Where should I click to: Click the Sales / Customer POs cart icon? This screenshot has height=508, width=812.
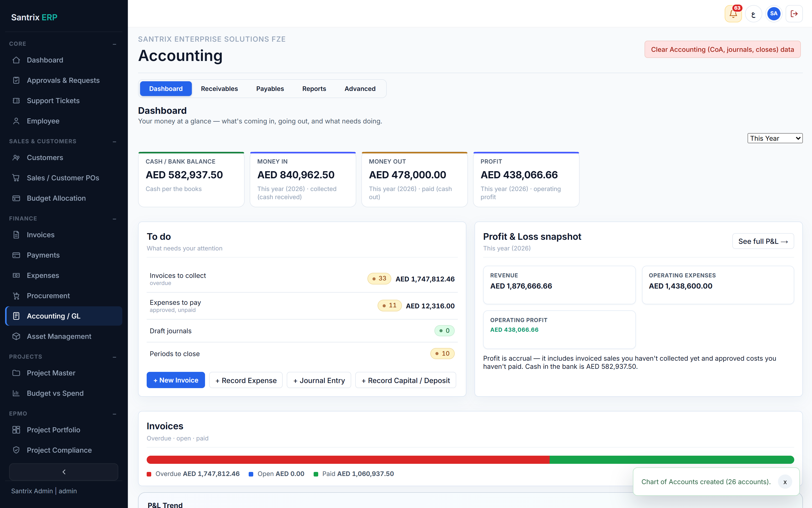coord(16,178)
